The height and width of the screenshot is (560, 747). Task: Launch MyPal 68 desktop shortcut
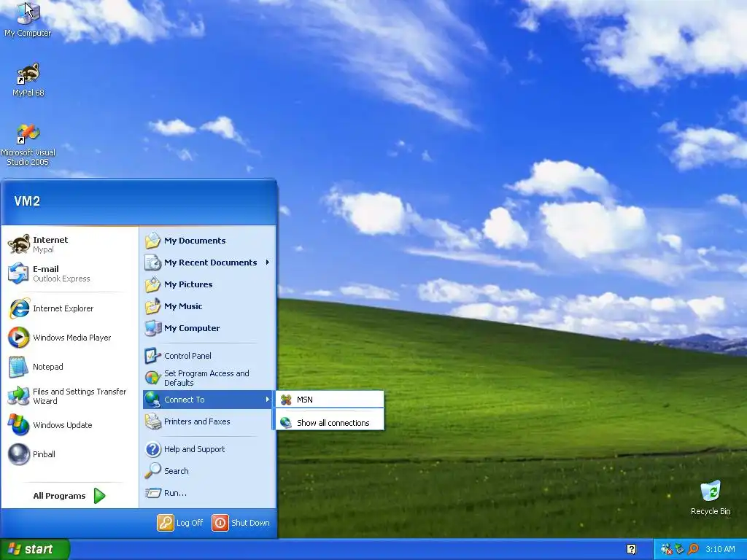(x=28, y=79)
